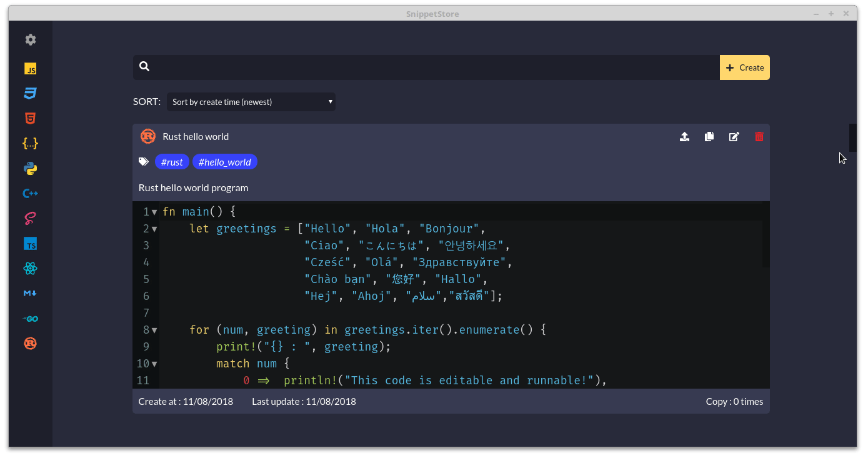
Task: Click the page scrollbar thumb
Action: [x=852, y=138]
